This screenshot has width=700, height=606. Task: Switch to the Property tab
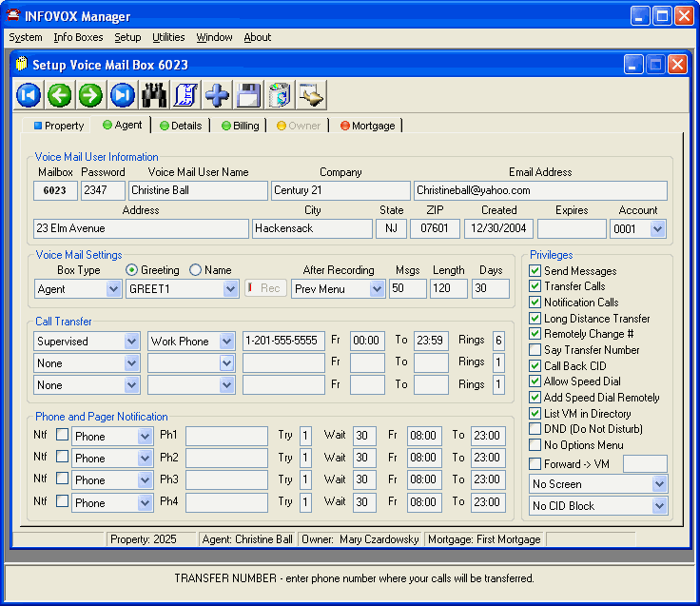59,126
